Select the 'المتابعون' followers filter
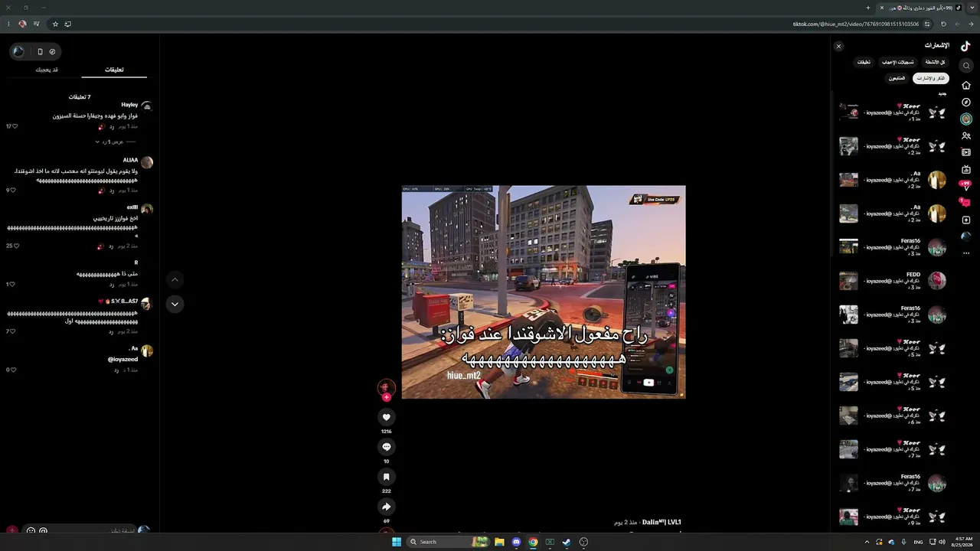This screenshot has width=980, height=551. 897,78
